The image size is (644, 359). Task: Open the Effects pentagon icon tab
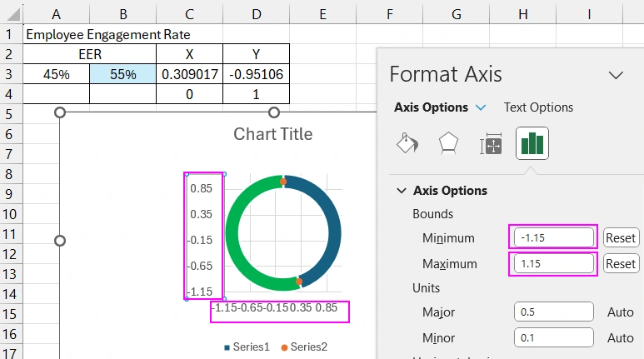pyautogui.click(x=448, y=144)
